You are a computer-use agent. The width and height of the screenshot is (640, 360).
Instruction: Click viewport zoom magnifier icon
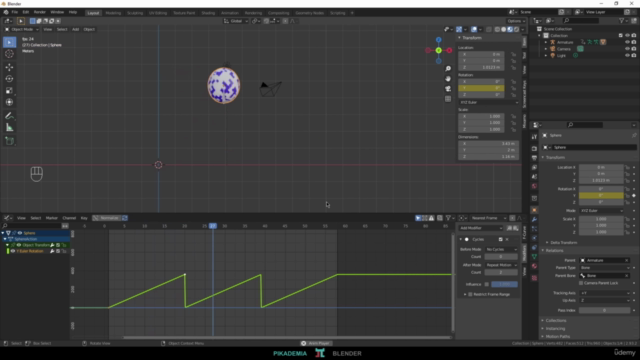click(448, 69)
